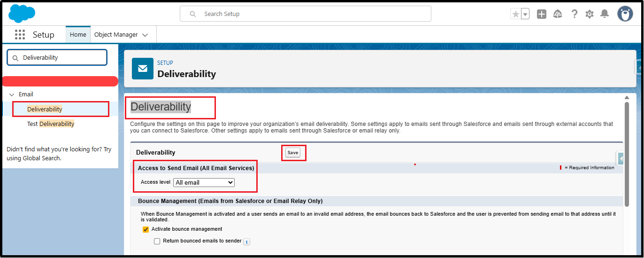Viewport: 644px width, 258px height.
Task: Click the Salesforce cloud logo
Action: [22, 13]
